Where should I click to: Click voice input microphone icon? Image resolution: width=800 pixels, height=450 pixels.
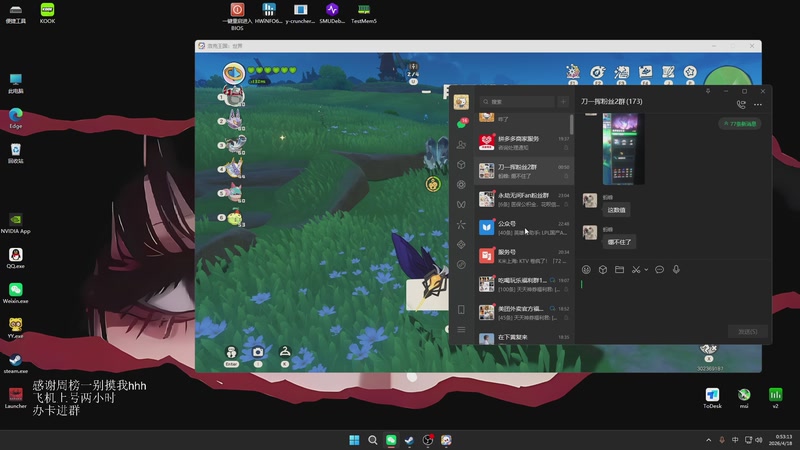click(x=676, y=269)
